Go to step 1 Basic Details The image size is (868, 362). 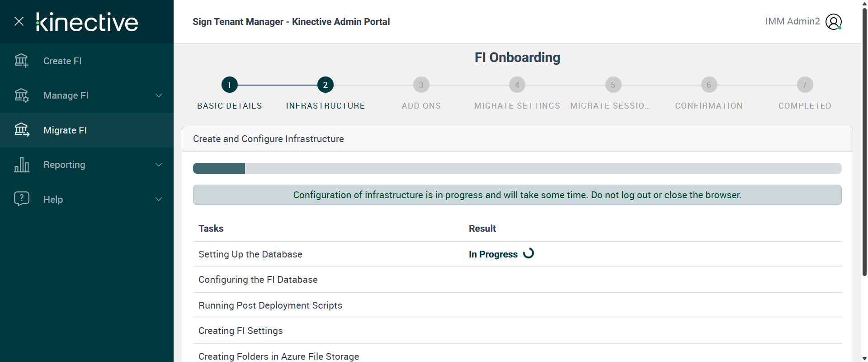(x=229, y=85)
